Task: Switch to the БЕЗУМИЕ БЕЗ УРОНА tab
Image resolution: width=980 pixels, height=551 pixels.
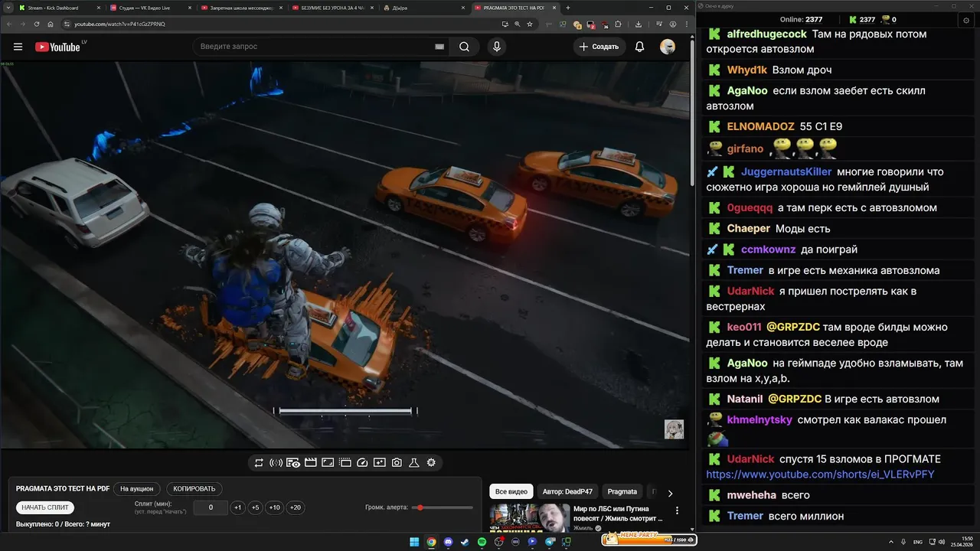Action: click(332, 8)
